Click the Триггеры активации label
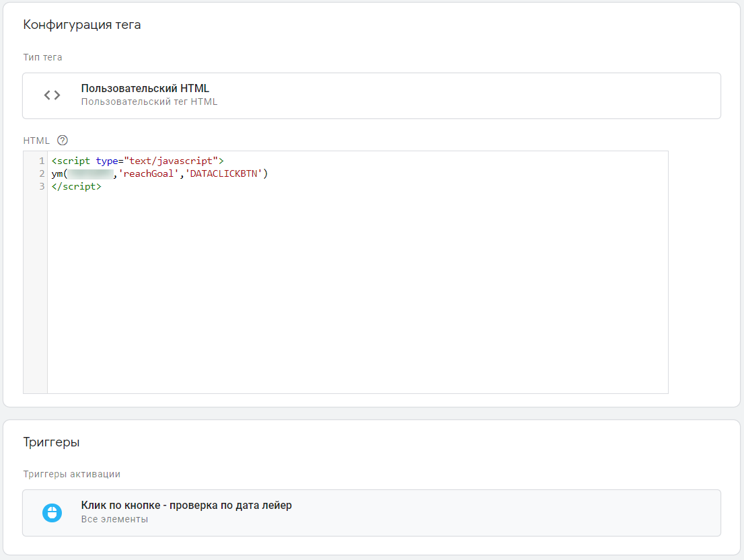Viewport: 744px width, 560px height. click(x=72, y=474)
